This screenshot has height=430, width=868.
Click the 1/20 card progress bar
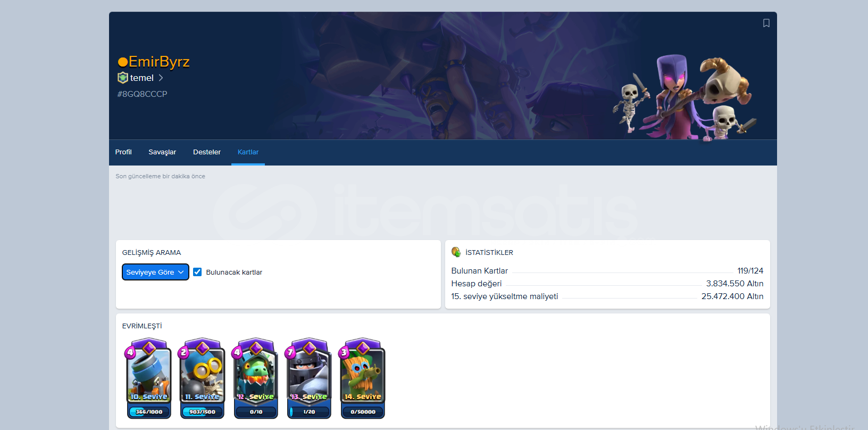(309, 411)
